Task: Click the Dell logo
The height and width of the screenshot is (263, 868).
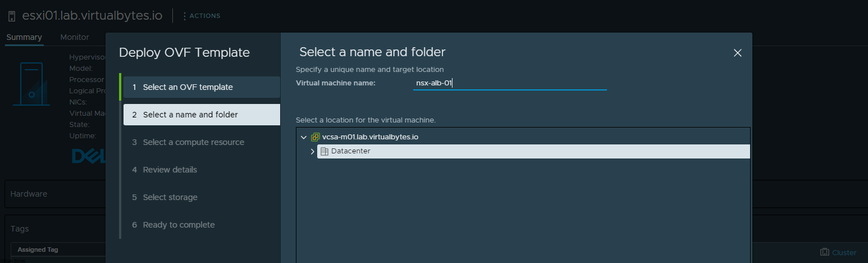Action: pos(88,156)
